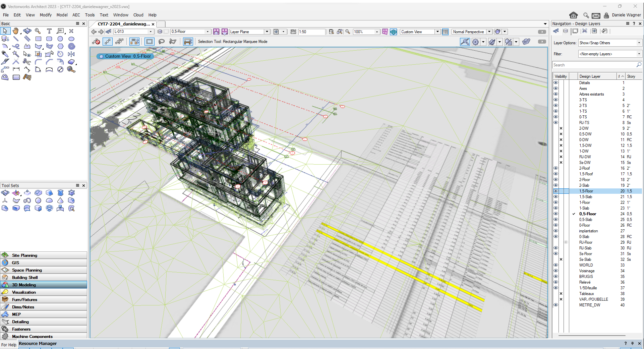
Task: Toggle visibility of the WORLD layer
Action: pyautogui.click(x=556, y=265)
